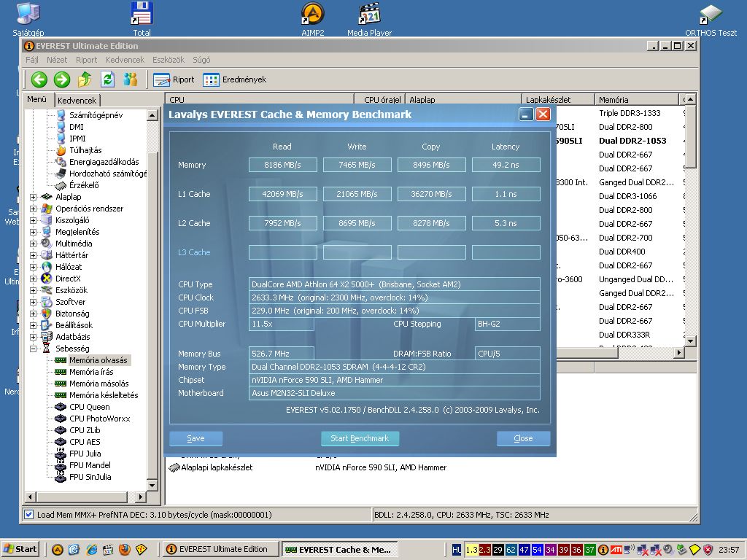Viewport: 747px width, 560px height.
Task: Switch to EVEREST Ultimate Edition taskbar button
Action: point(220,549)
